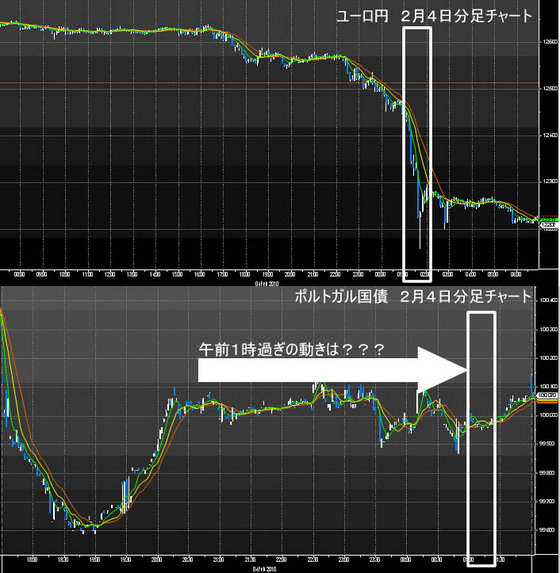Click the long lower wick of the euro-yen crash candle

[420, 234]
